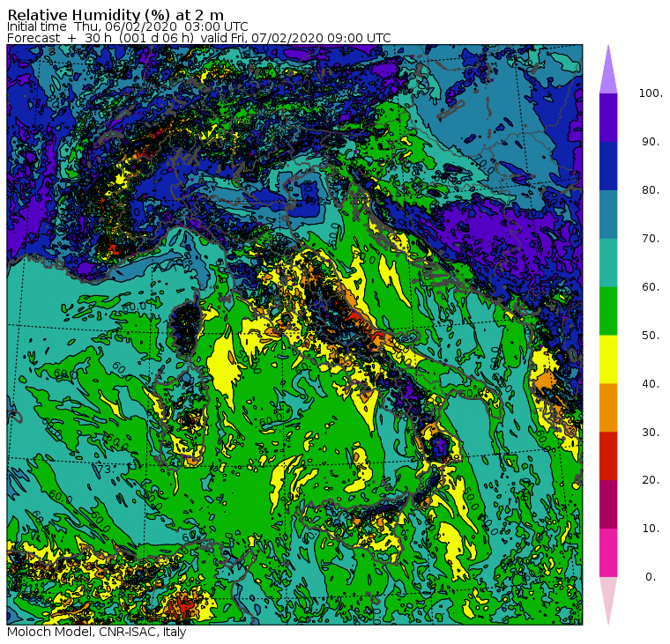Viewport: 670px width, 644px height.
Task: Click the '60.' colorbar label
Action: click(651, 286)
